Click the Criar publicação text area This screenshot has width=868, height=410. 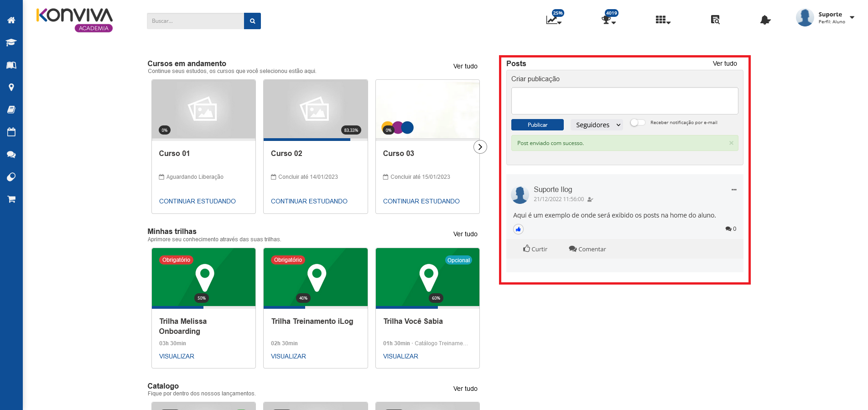click(624, 101)
